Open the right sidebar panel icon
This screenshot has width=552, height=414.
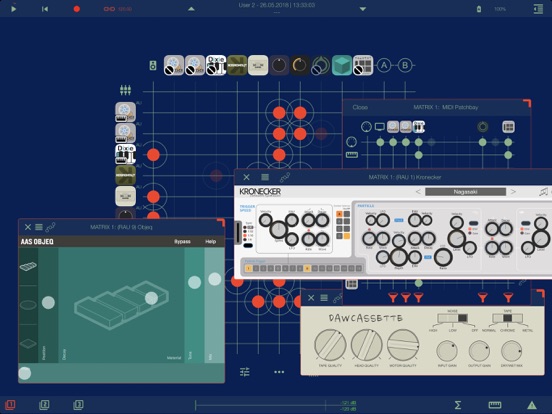coord(538,9)
